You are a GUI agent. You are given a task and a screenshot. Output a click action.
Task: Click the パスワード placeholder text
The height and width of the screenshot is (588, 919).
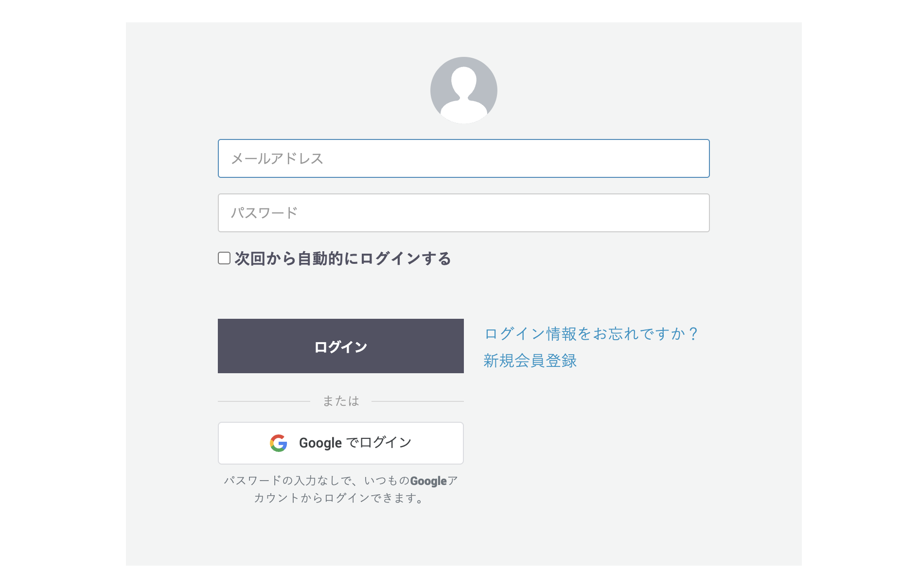[264, 213]
